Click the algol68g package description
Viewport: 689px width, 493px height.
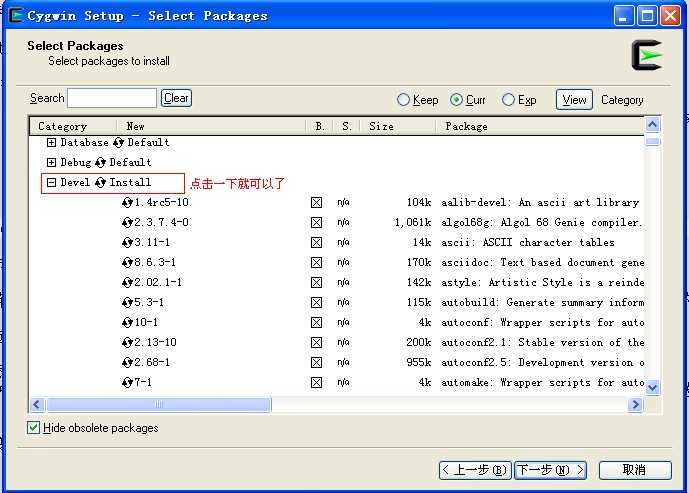click(x=541, y=223)
